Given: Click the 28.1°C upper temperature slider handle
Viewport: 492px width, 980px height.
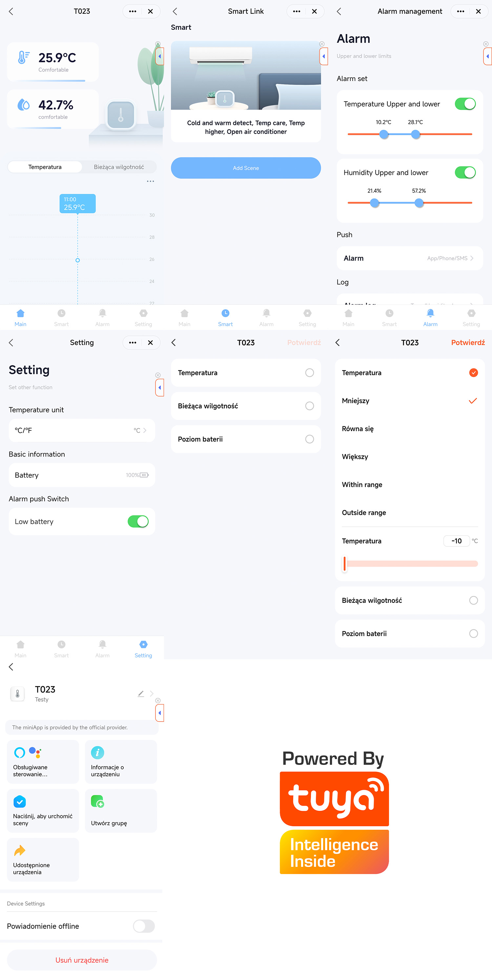Looking at the screenshot, I should pos(416,134).
